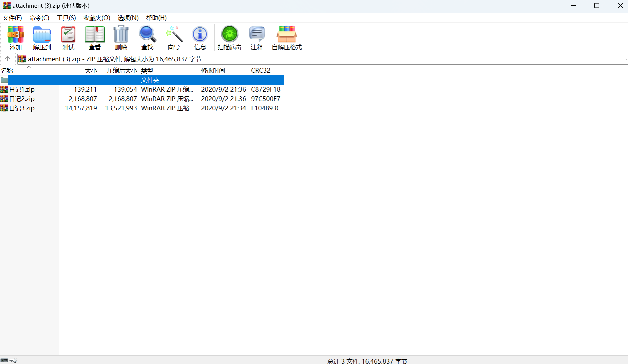Viewport: 628px width, 364px height.
Task: Sort by 类型 column header
Action: pos(169,70)
